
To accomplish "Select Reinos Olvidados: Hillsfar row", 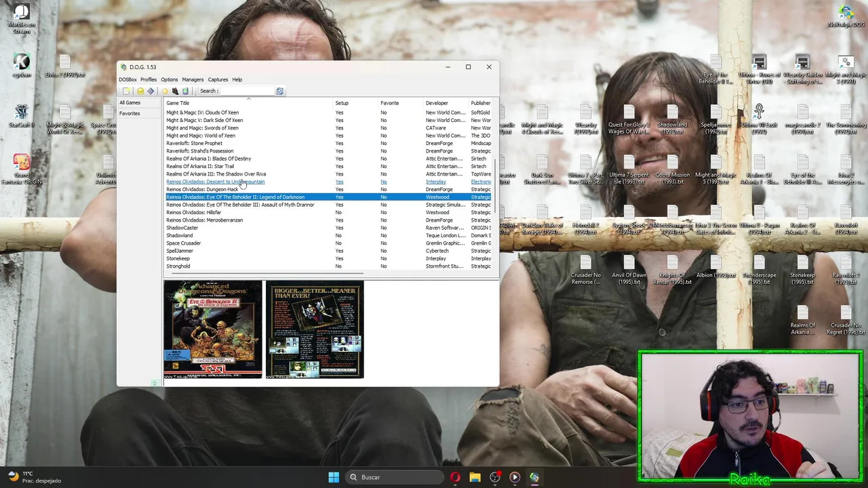I will point(328,212).
